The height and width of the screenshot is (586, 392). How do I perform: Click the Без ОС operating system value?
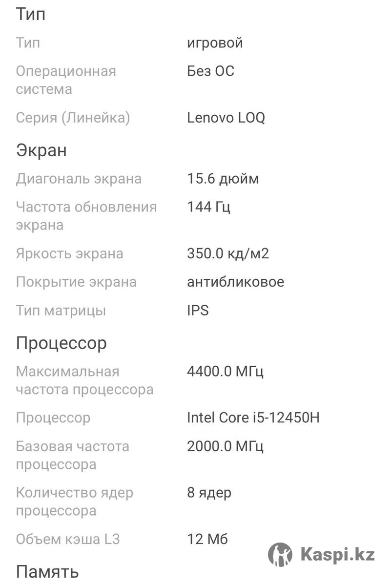(211, 71)
